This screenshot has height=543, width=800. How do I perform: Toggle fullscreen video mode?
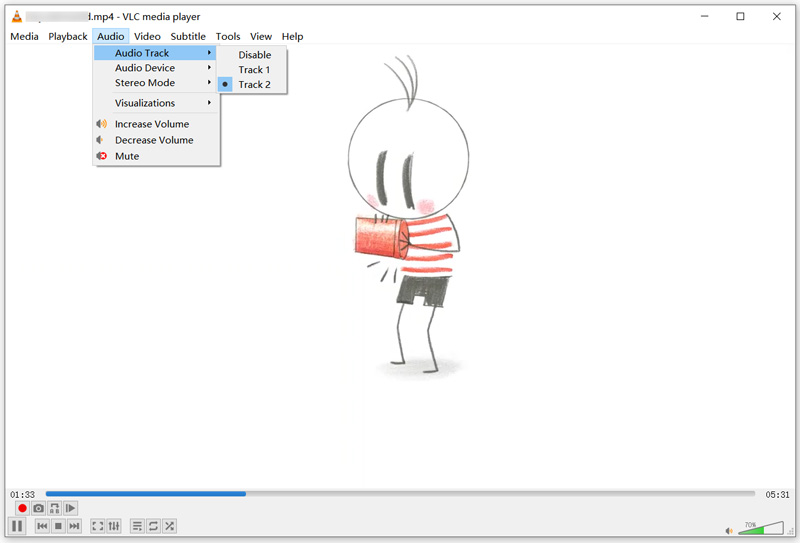(x=97, y=526)
